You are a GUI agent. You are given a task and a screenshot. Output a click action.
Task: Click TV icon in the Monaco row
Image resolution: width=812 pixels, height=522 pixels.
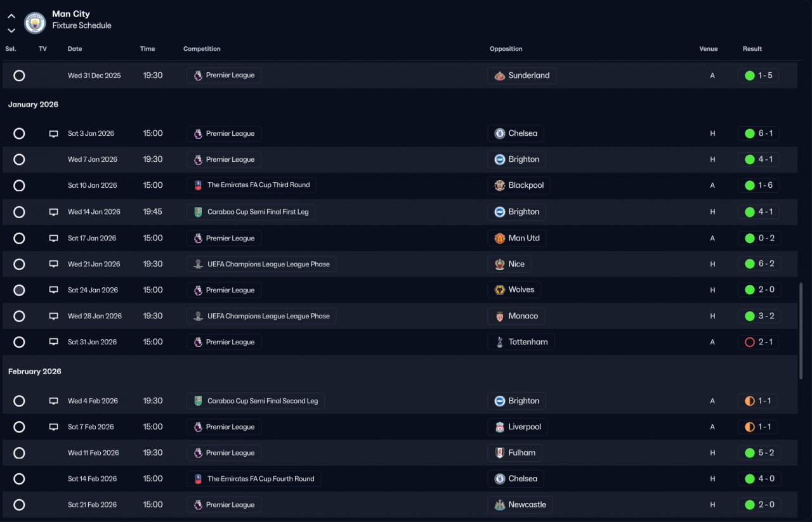(x=54, y=316)
